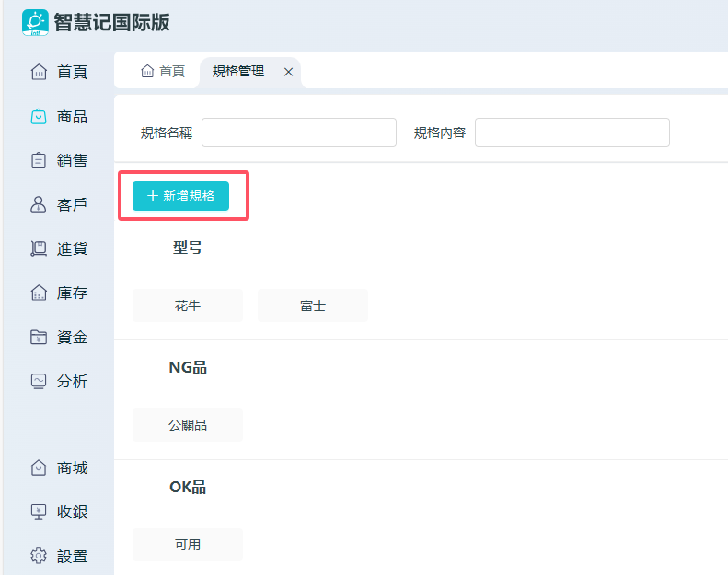Click the 智慧记国际版 app logo icon

[x=35, y=22]
